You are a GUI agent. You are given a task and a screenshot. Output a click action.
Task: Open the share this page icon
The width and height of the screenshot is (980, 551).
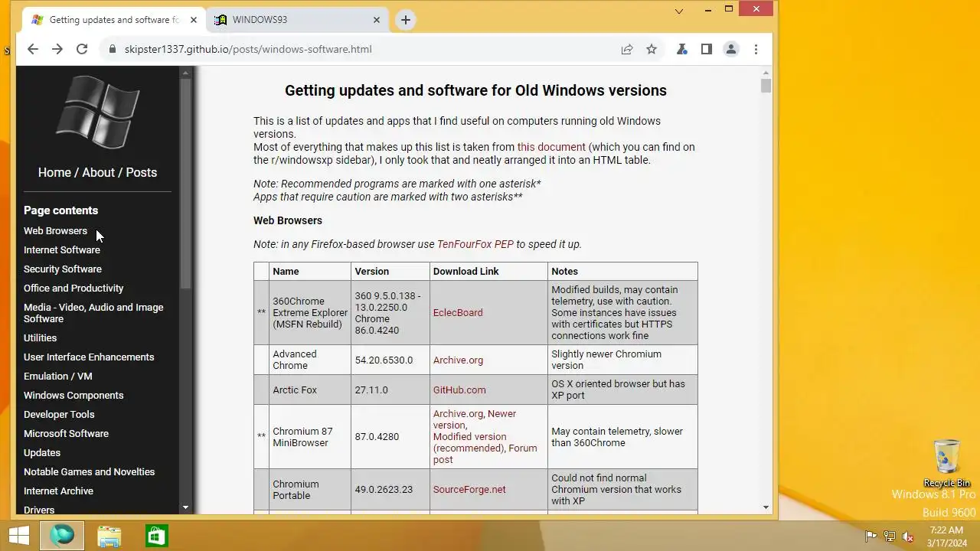[627, 49]
